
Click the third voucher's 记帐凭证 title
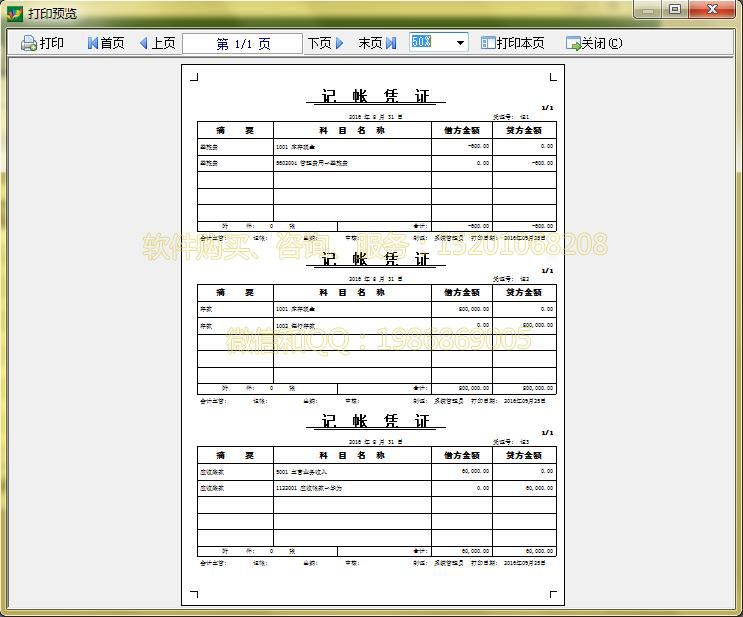[x=375, y=421]
